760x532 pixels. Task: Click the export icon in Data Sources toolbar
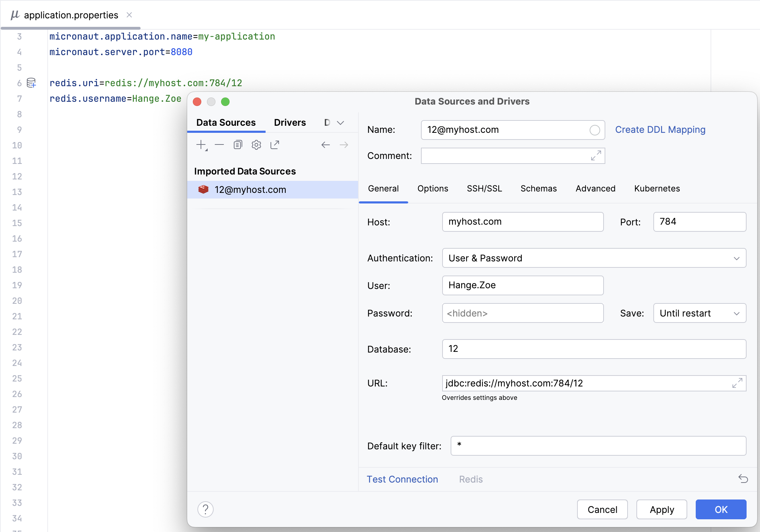click(x=275, y=144)
